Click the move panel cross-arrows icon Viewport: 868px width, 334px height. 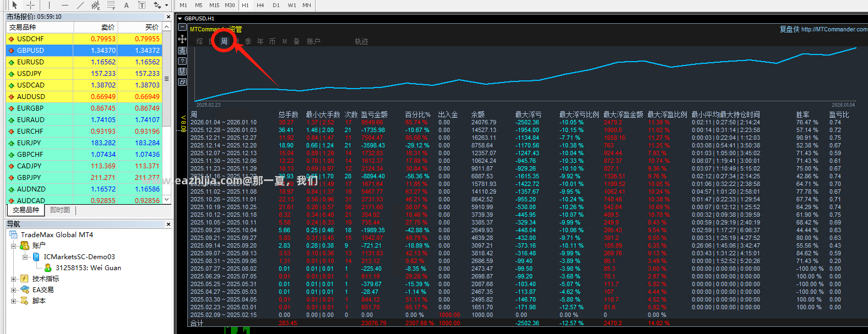point(182,39)
